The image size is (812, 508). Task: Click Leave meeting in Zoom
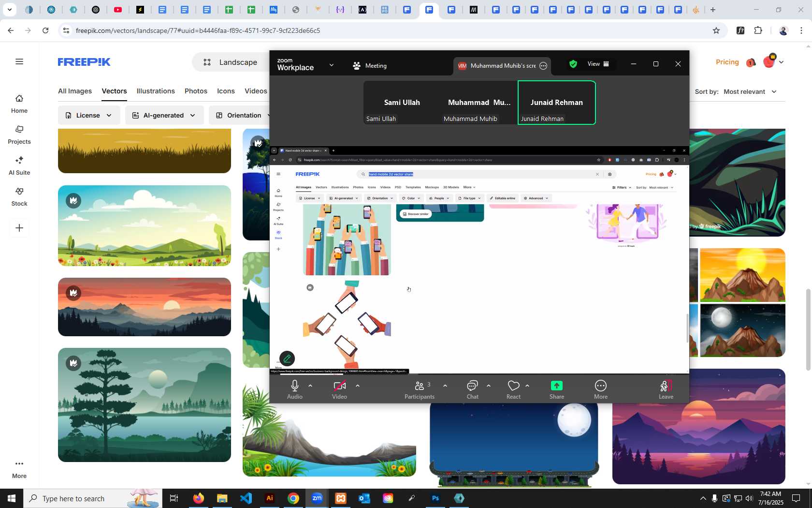point(666,389)
